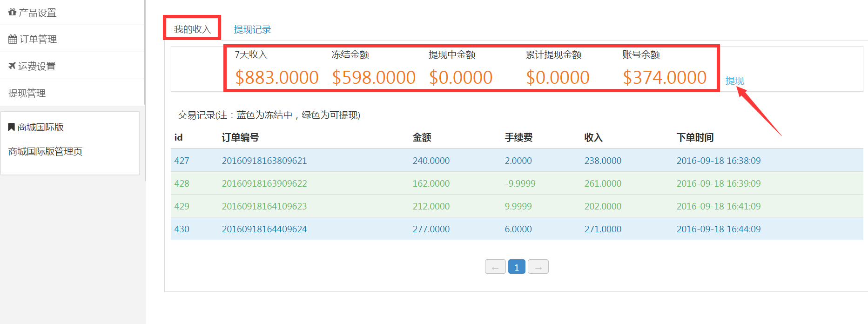Click timestamp 2016-09-18 16:39:09

(719, 183)
